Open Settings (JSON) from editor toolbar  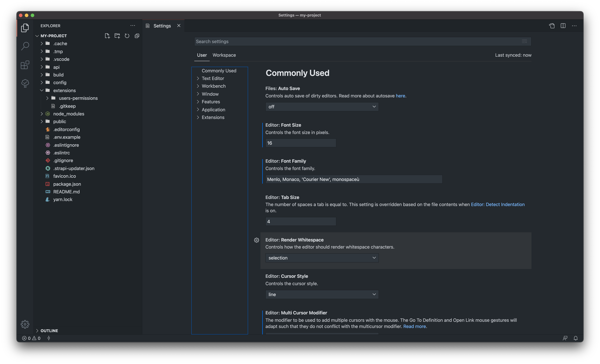tap(552, 26)
